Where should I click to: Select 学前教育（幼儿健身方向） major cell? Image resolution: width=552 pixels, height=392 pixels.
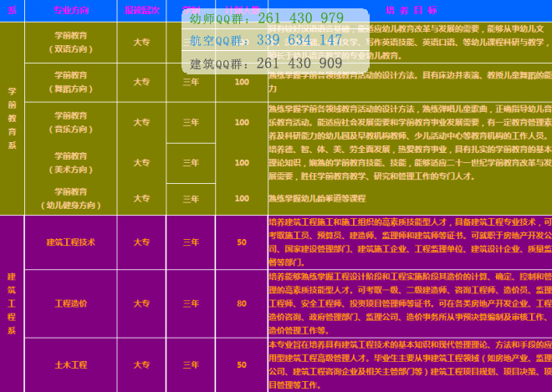(70, 198)
